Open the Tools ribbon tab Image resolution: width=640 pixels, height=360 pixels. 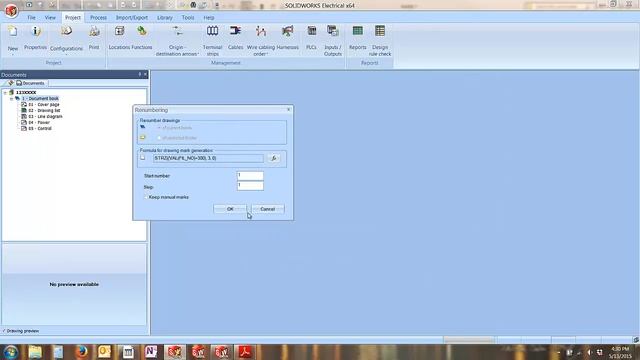[x=188, y=18]
